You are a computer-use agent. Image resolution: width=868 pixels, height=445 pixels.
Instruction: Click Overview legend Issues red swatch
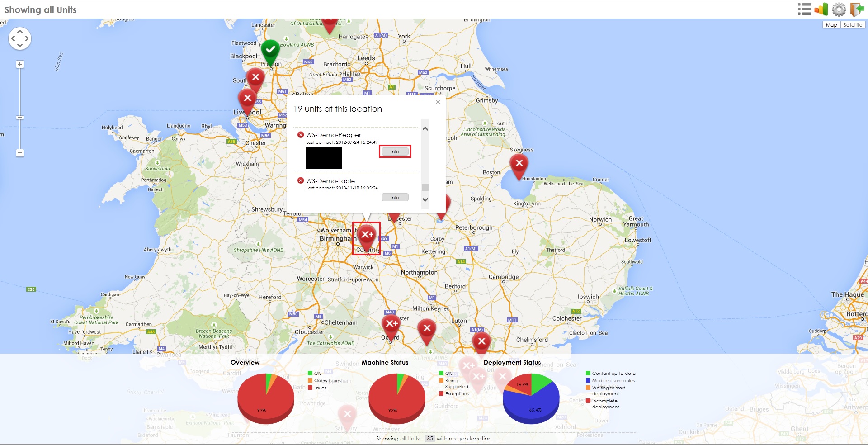click(310, 388)
